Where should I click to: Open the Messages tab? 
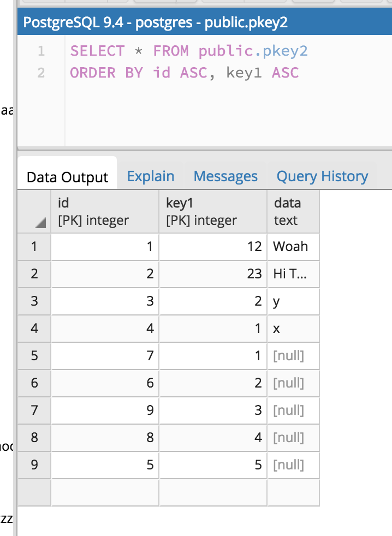225,176
